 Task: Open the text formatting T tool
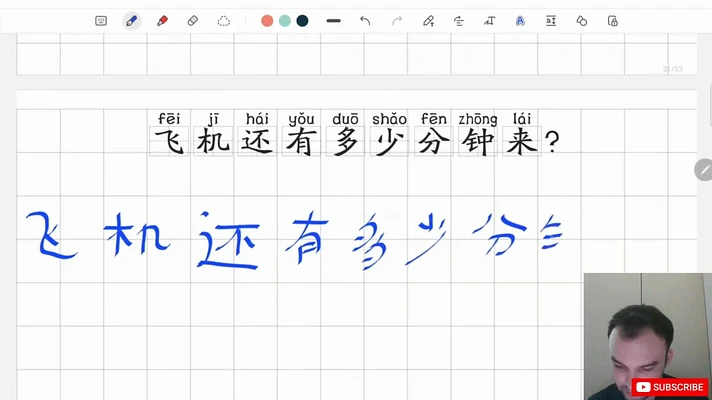click(490, 21)
